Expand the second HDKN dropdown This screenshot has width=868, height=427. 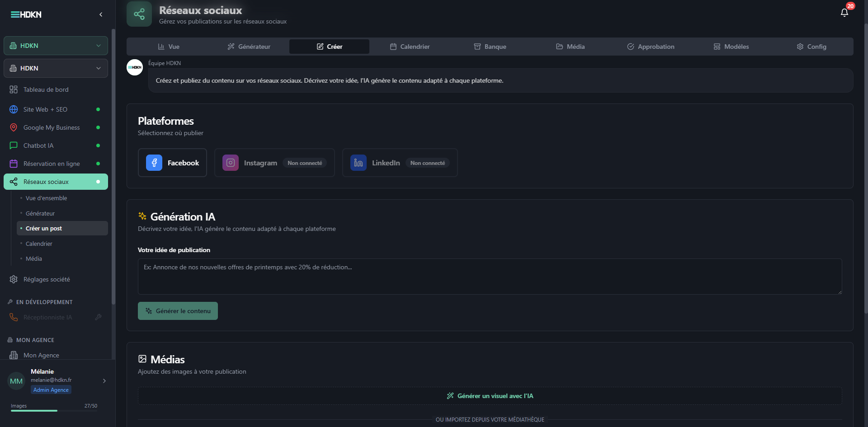pos(56,68)
